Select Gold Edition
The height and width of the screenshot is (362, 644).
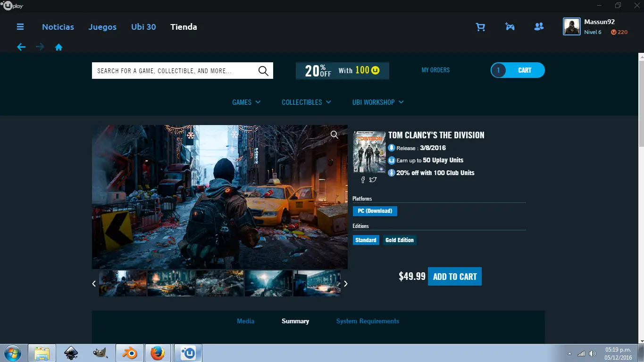[400, 240]
